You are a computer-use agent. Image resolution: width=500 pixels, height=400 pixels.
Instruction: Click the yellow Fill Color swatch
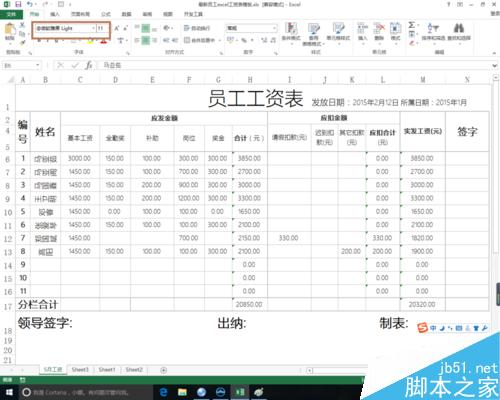pyautogui.click(x=90, y=42)
